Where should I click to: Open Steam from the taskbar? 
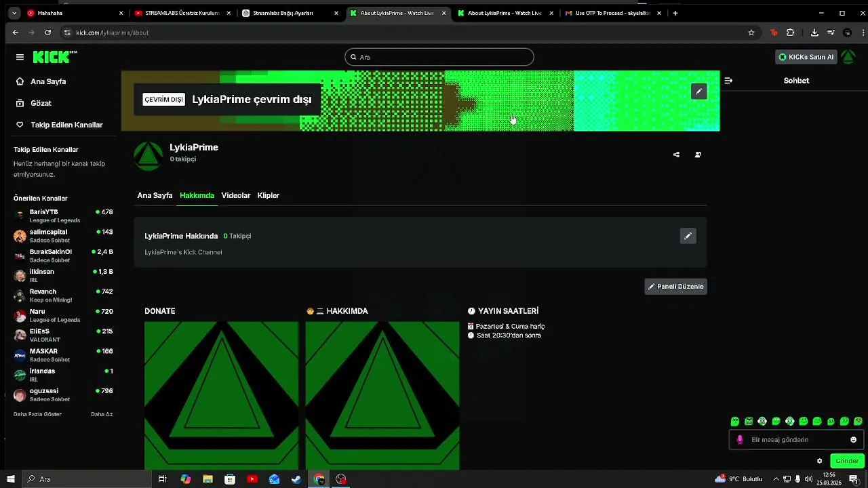[296, 479]
